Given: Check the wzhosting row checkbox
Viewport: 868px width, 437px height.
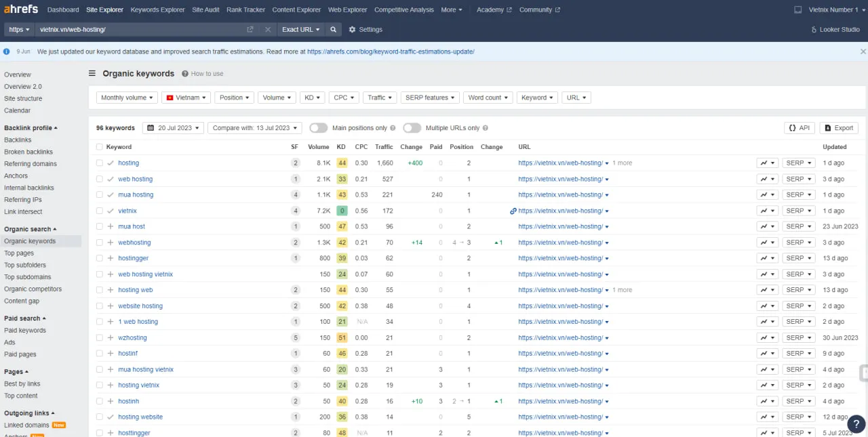Looking at the screenshot, I should click(100, 337).
